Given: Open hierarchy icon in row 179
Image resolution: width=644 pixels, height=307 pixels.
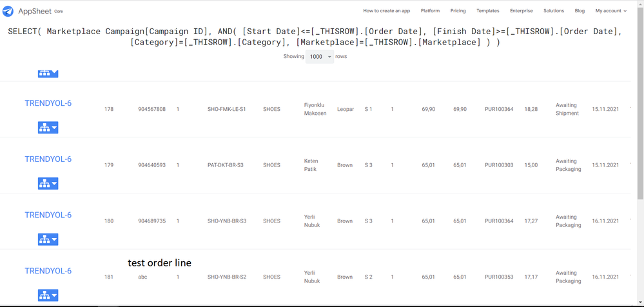Looking at the screenshot, I should coord(48,184).
